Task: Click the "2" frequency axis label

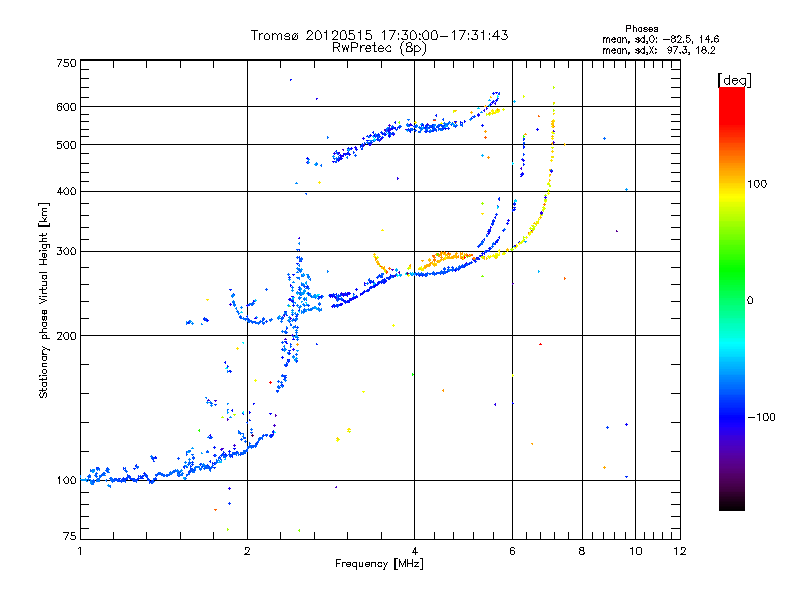Action: point(247,551)
